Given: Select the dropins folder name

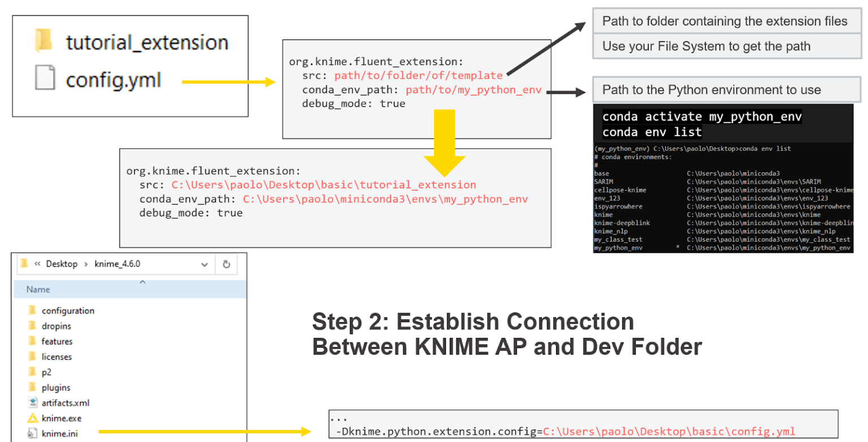Looking at the screenshot, I should coord(56,326).
